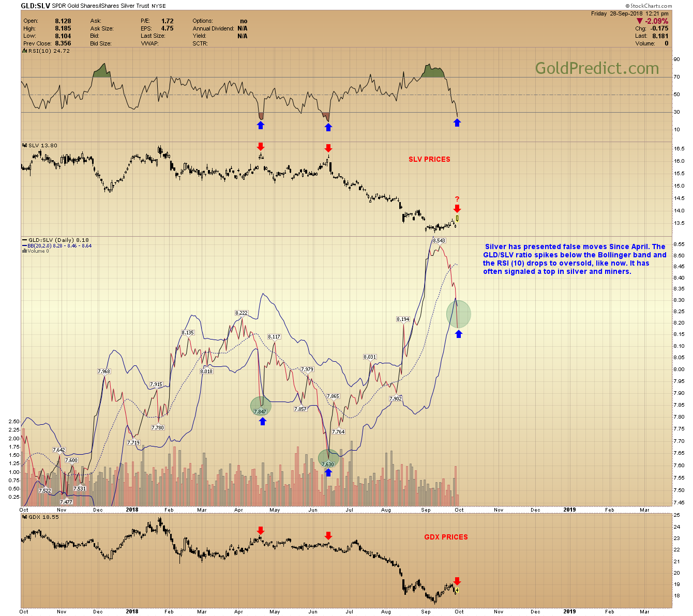Select the red arrow on the GDX prices panel

click(457, 580)
